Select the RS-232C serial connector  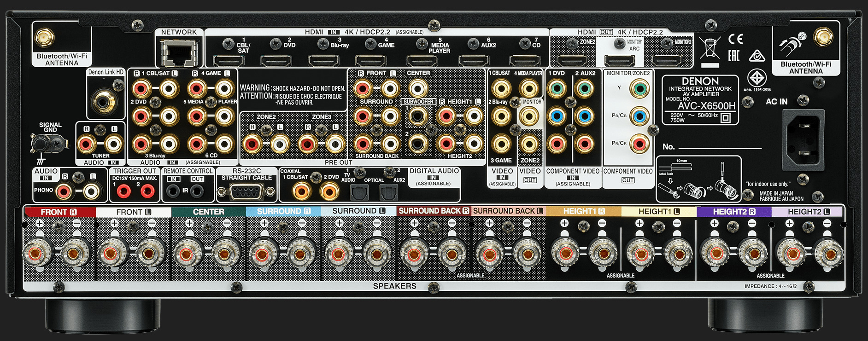(x=246, y=191)
